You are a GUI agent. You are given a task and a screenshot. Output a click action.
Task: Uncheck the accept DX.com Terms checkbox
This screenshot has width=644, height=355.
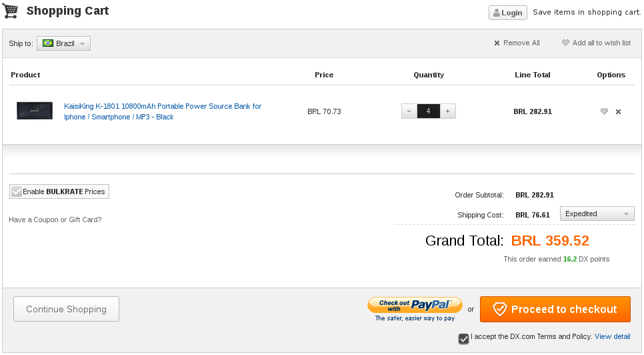(463, 338)
